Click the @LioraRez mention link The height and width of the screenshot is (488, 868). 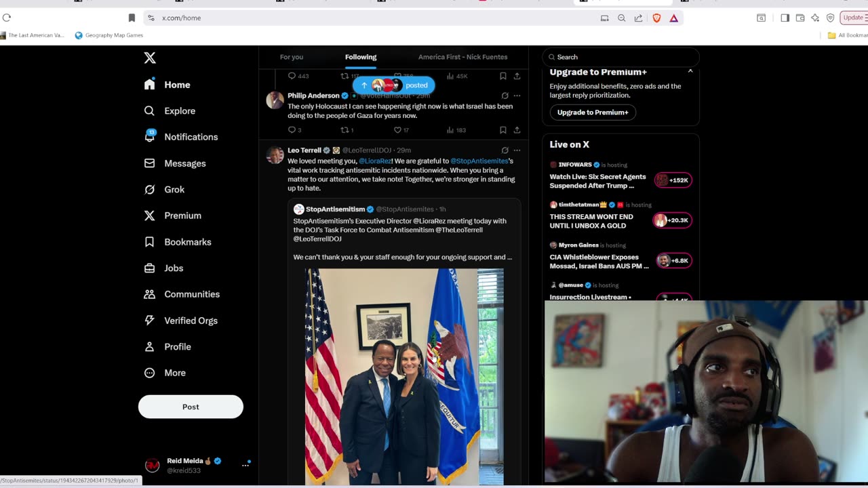pos(375,161)
